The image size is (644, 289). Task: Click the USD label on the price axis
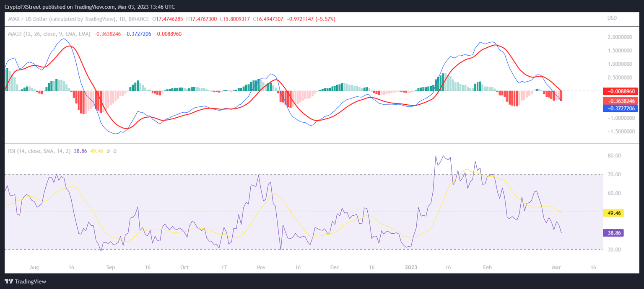point(612,18)
